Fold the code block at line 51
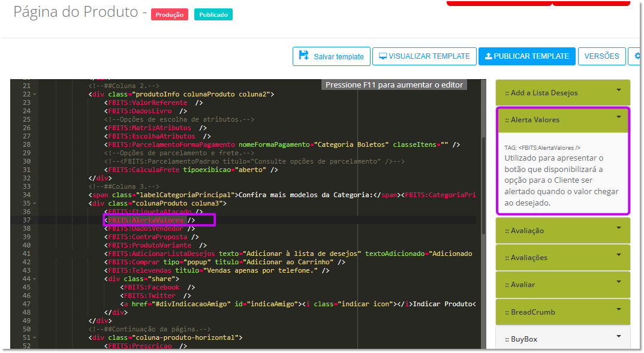The width and height of the screenshot is (644, 353). click(x=35, y=338)
